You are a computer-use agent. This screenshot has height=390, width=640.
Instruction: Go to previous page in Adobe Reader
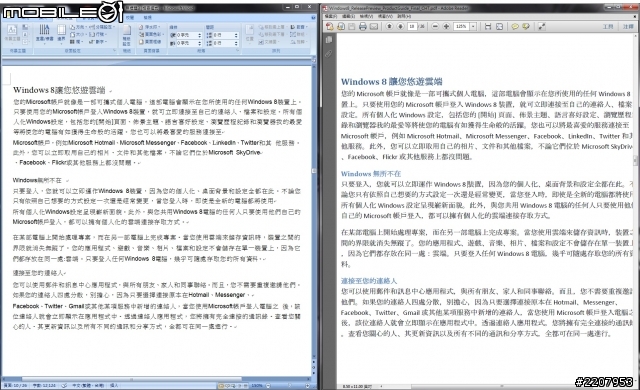pos(389,27)
